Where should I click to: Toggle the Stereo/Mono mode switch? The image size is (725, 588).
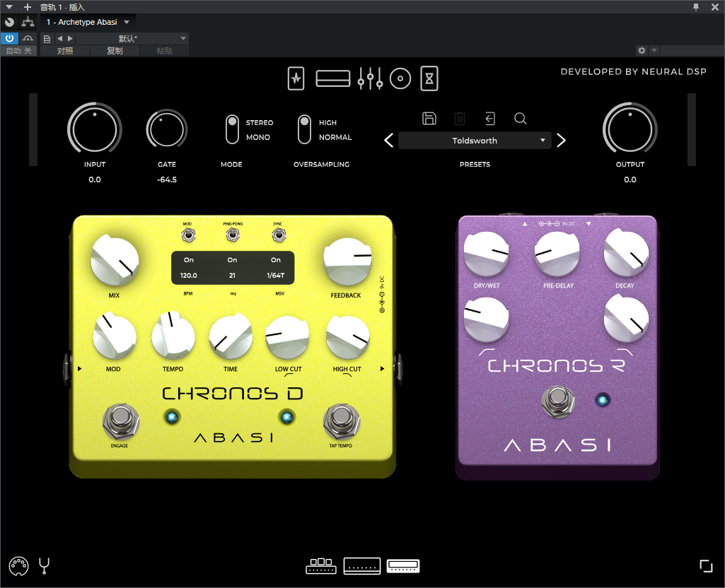232,130
